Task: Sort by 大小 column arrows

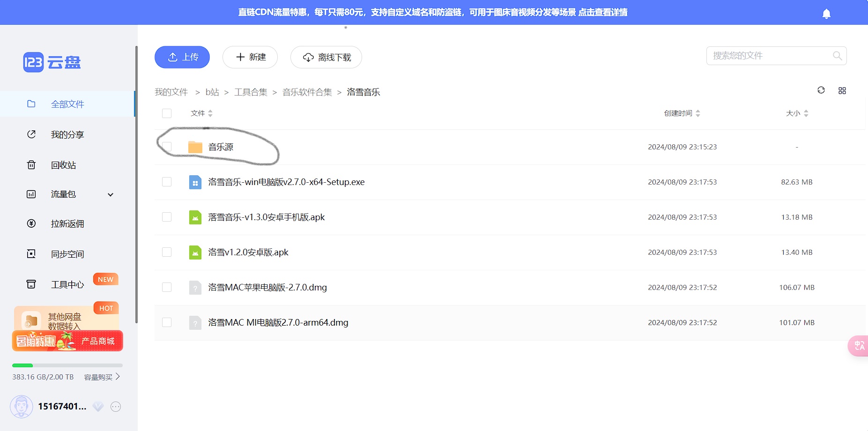Action: (x=806, y=113)
